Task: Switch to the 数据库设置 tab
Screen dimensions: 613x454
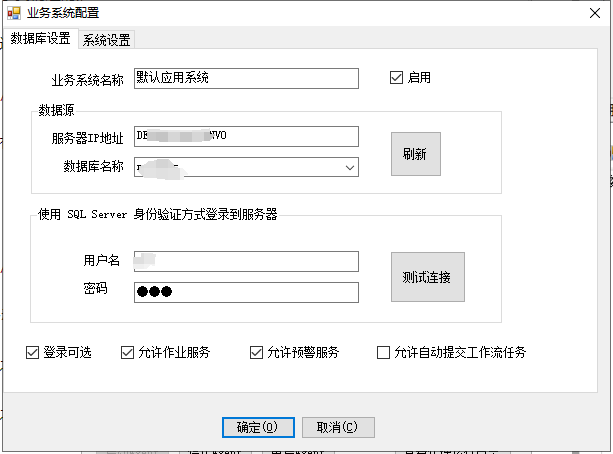Action: click(40, 39)
